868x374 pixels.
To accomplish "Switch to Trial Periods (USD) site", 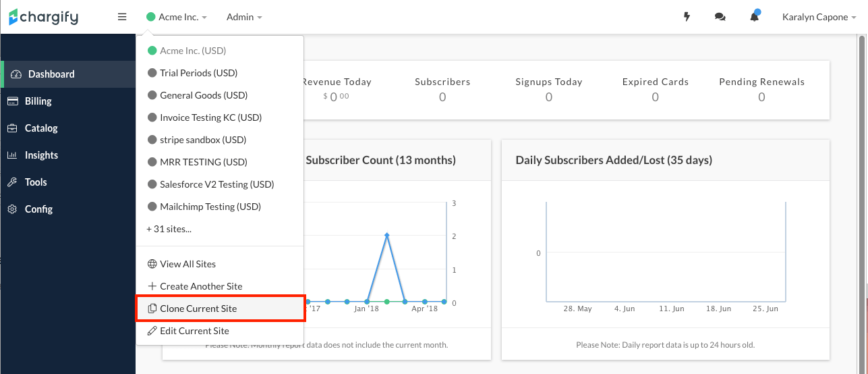I will [198, 73].
